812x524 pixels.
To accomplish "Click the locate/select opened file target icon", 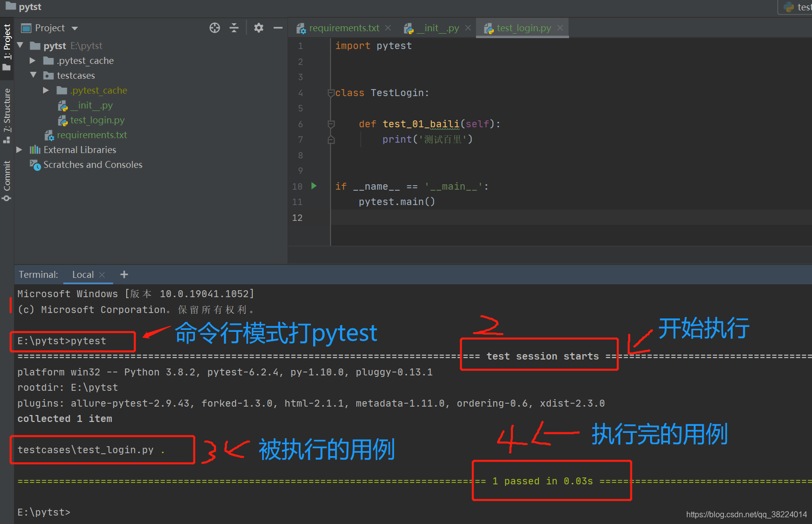I will [215, 28].
